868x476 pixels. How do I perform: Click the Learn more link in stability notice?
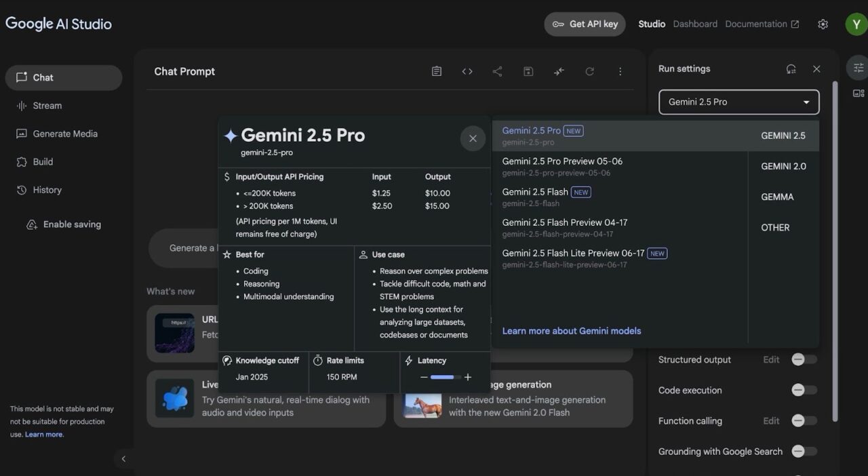pos(44,435)
